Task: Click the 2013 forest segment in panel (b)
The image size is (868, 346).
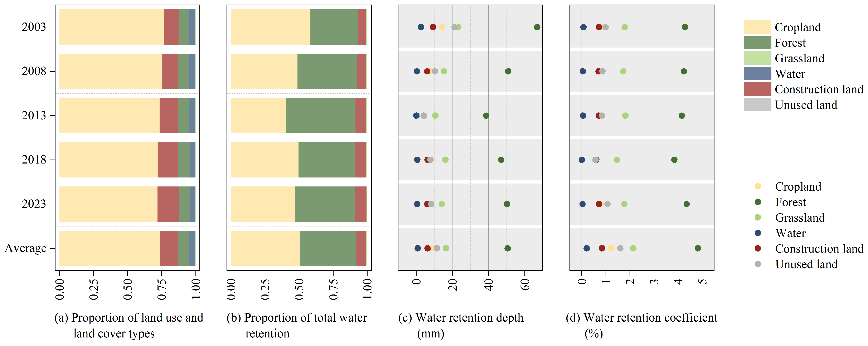Action: (x=321, y=116)
